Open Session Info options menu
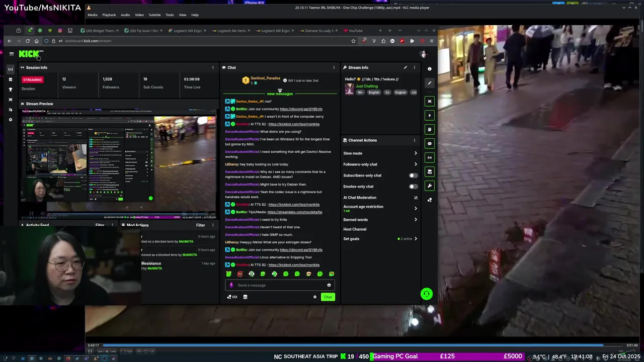Screen dimensions: 644x362 [x=213, y=67]
